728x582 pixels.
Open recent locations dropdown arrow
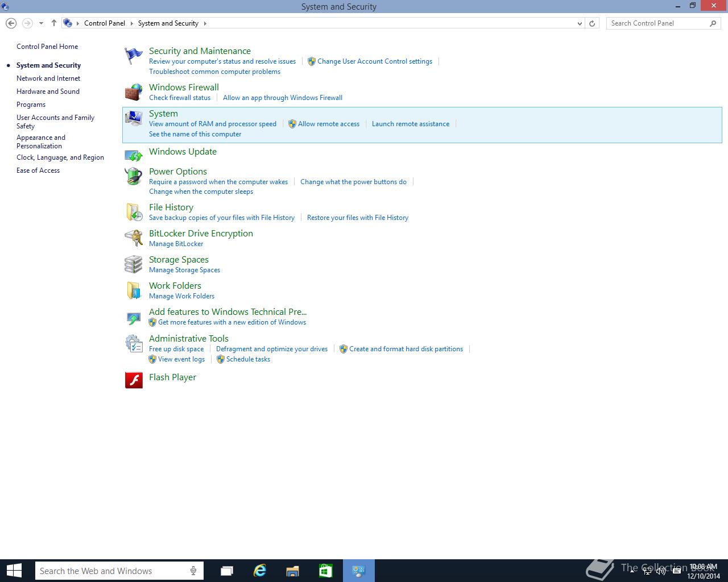coord(41,23)
